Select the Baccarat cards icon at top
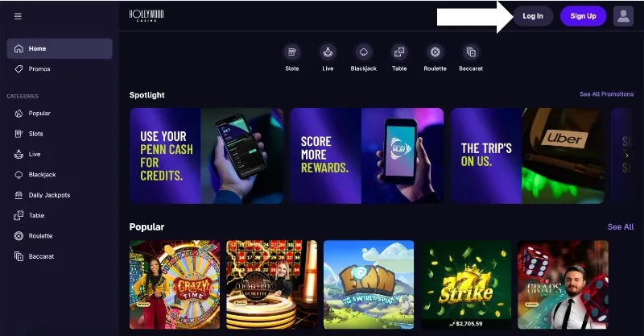Screen dimensions: 644x336 tap(471, 52)
